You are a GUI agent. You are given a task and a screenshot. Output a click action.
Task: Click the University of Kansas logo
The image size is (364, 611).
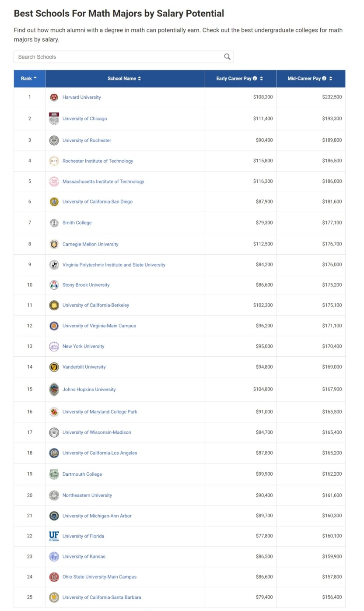pyautogui.click(x=54, y=557)
